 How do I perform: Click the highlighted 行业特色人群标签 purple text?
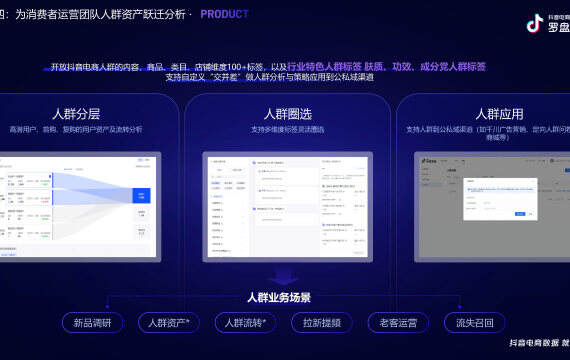pos(324,67)
